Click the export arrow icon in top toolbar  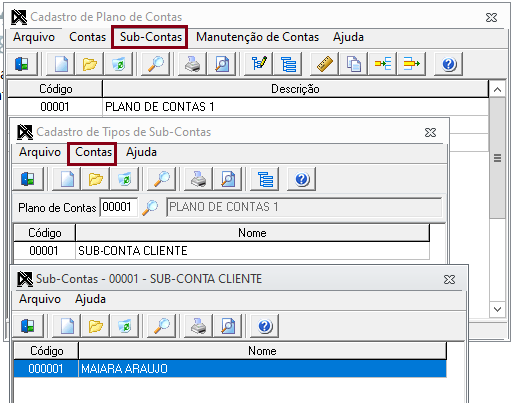pyautogui.click(x=411, y=64)
